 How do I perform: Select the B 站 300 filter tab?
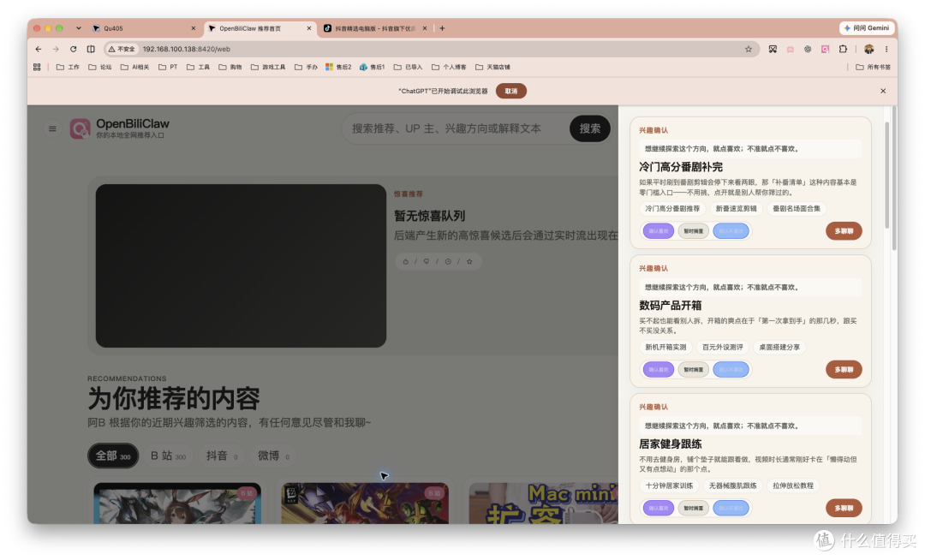click(168, 456)
